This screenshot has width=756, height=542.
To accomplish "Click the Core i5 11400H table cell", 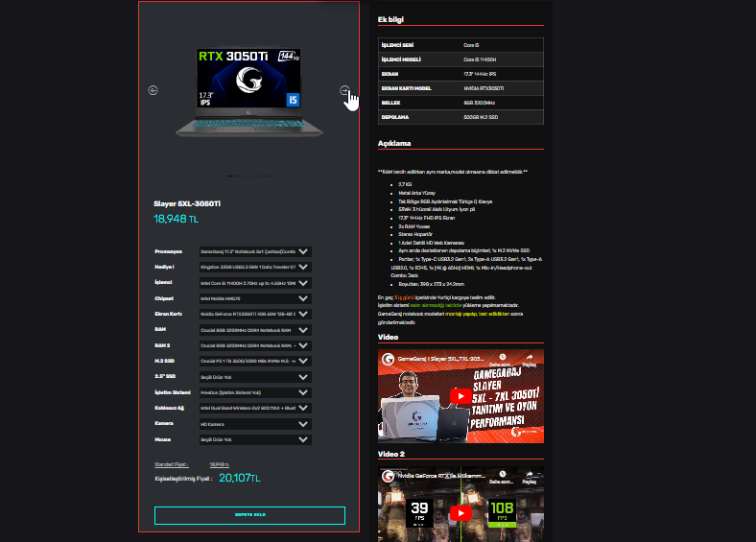I will tap(480, 59).
